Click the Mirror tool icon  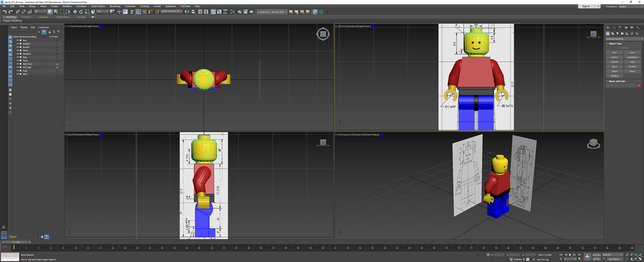[x=187, y=12]
